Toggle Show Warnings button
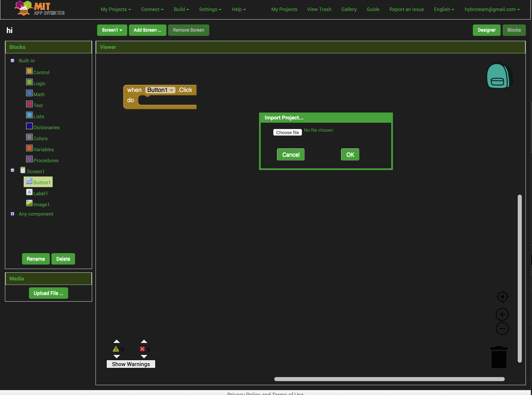532x395 pixels. pyautogui.click(x=131, y=364)
